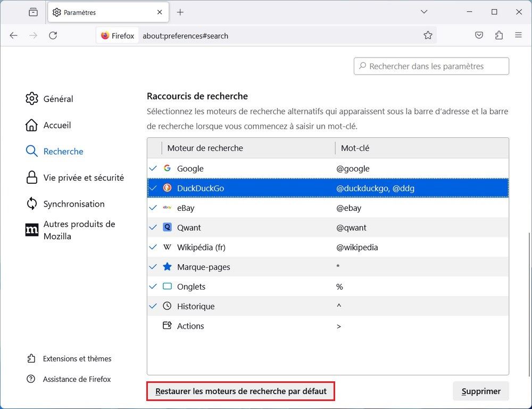Image resolution: width=532 pixels, height=409 pixels.
Task: Uncheck the eBay search shortcut
Action: click(153, 208)
